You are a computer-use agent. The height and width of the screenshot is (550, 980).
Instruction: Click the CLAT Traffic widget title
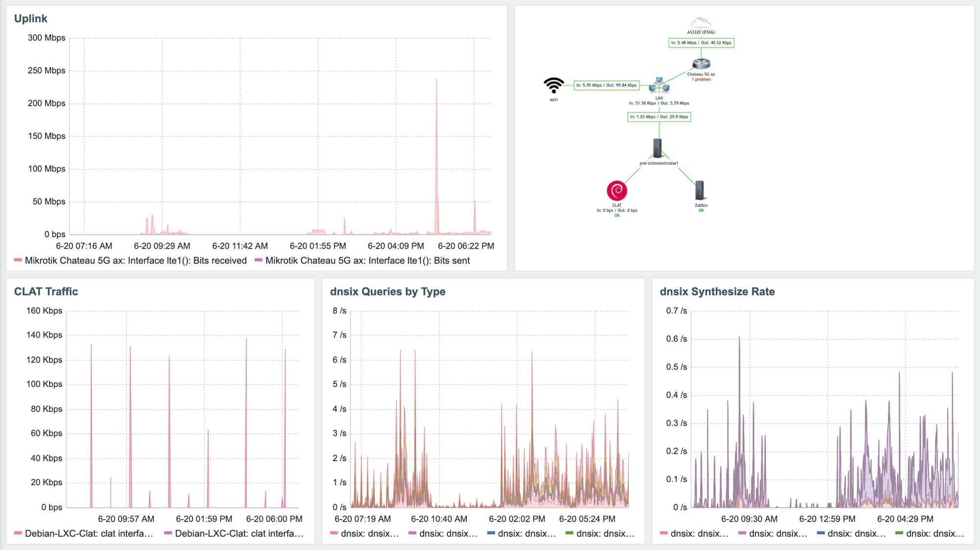coord(46,292)
